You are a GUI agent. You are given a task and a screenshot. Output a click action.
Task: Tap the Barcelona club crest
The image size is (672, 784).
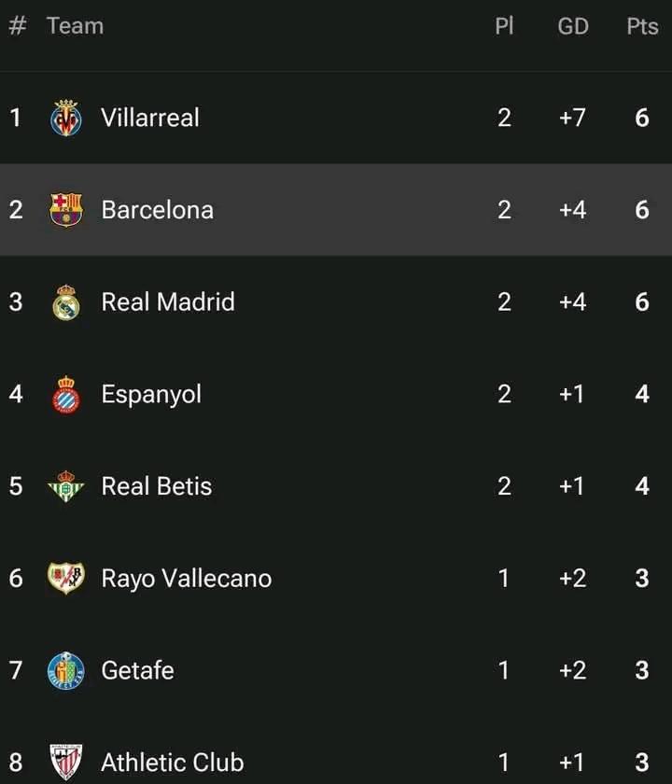[66, 209]
